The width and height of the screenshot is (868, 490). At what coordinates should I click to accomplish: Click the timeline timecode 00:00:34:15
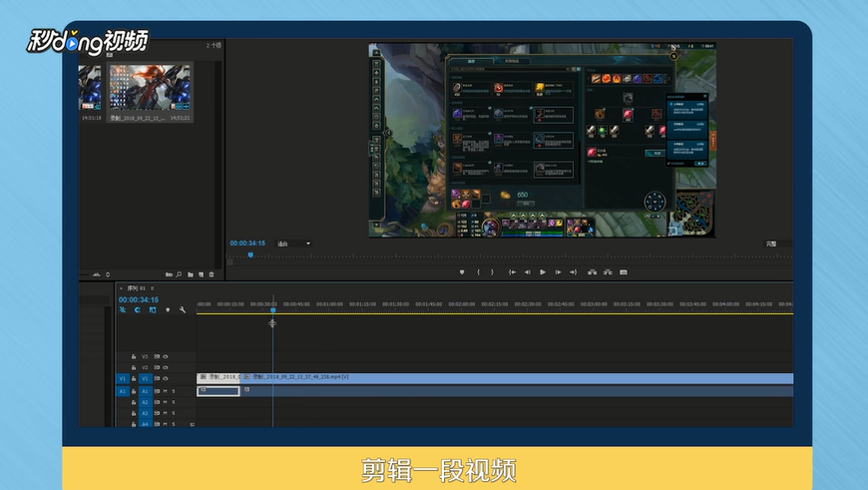click(x=139, y=299)
